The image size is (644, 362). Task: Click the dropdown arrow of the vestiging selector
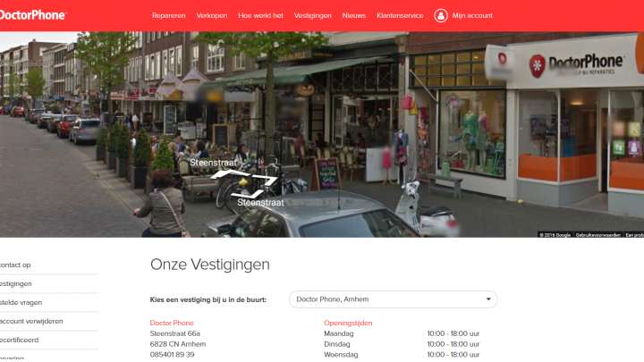pos(488,299)
